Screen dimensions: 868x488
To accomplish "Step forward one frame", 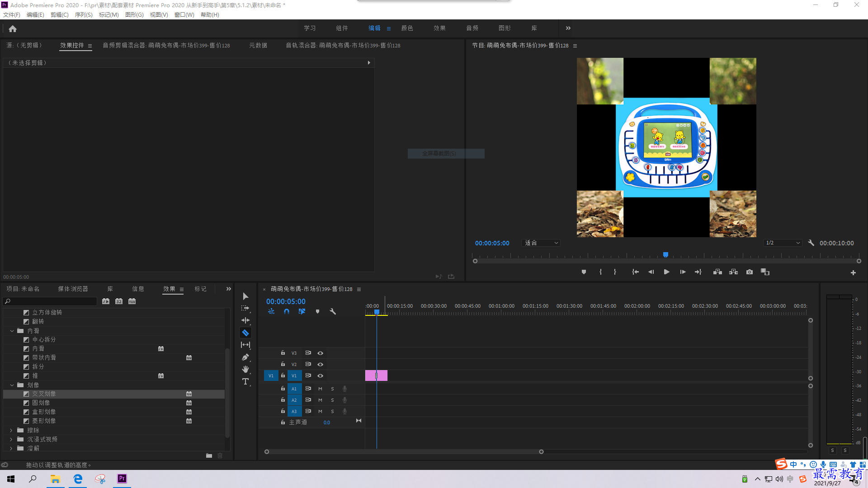I will (683, 272).
